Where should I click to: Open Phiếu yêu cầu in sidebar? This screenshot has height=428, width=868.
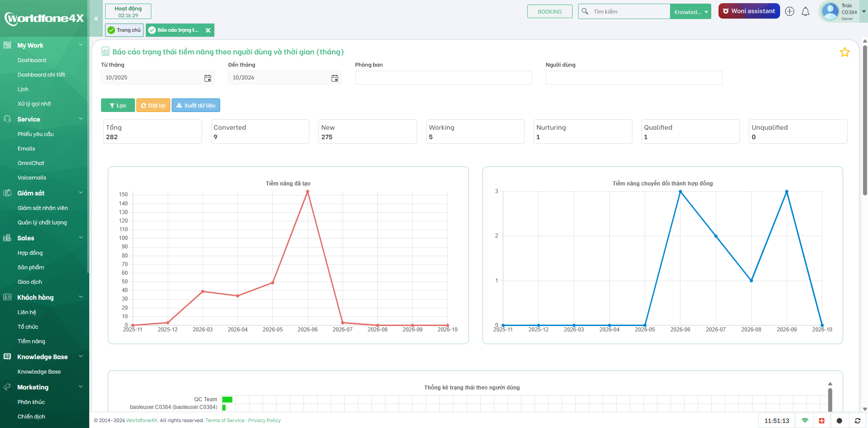35,134
